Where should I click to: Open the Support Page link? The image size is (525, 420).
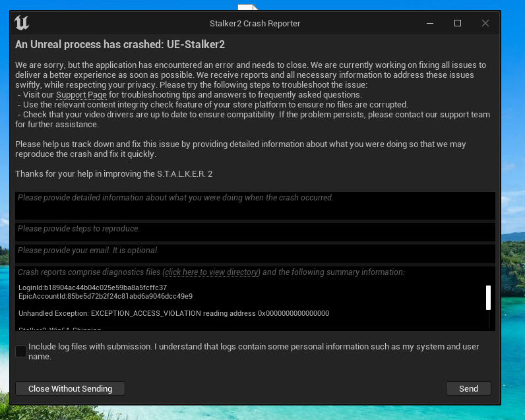81,95
